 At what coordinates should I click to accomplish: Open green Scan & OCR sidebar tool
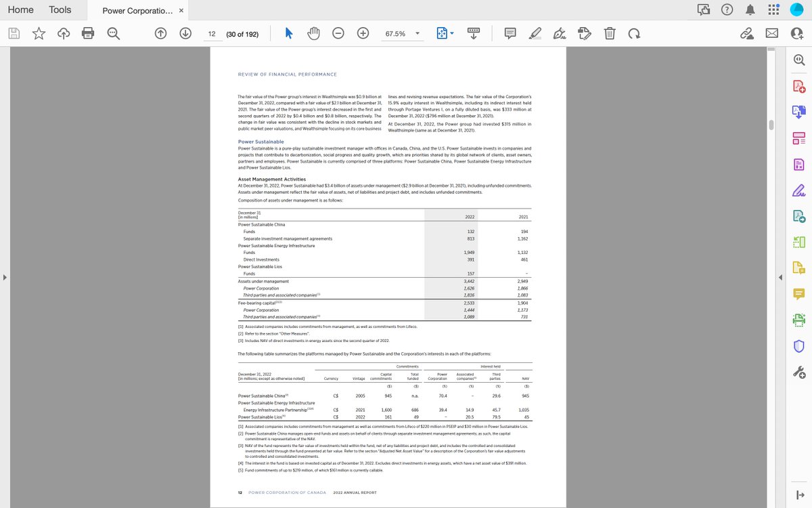(798, 320)
